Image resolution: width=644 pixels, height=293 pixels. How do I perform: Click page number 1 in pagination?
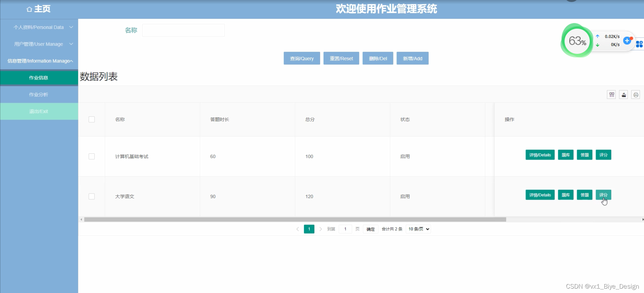(309, 229)
